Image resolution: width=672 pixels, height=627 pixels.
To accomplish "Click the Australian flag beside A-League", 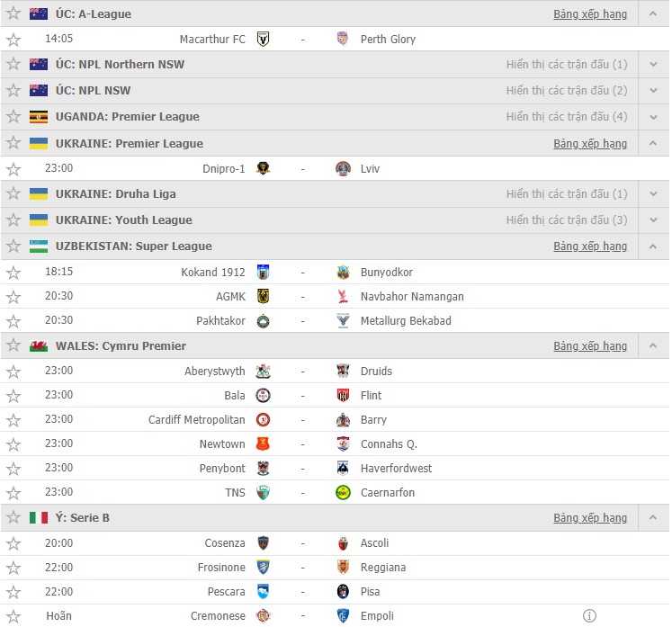I will 39,13.
